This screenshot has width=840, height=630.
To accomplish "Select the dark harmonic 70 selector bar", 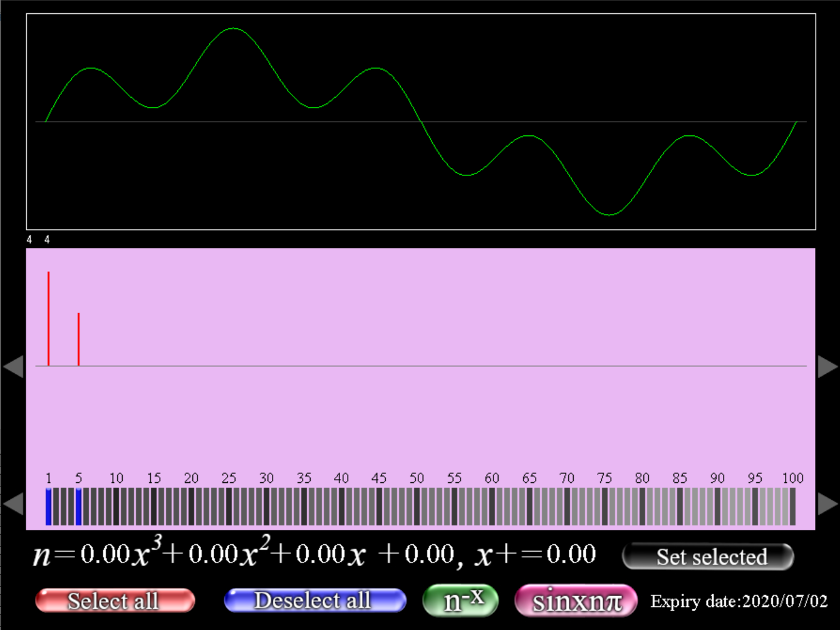I will click(x=567, y=507).
